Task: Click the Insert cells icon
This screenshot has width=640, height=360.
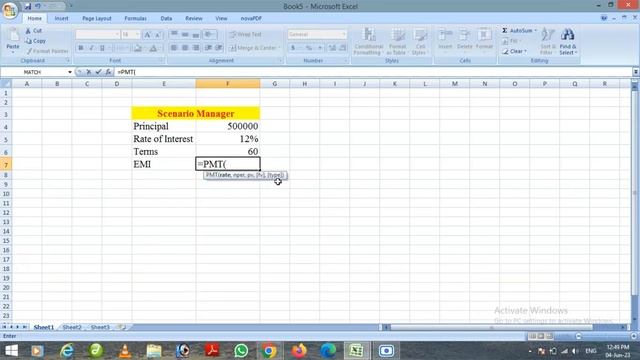Action: coord(445,35)
